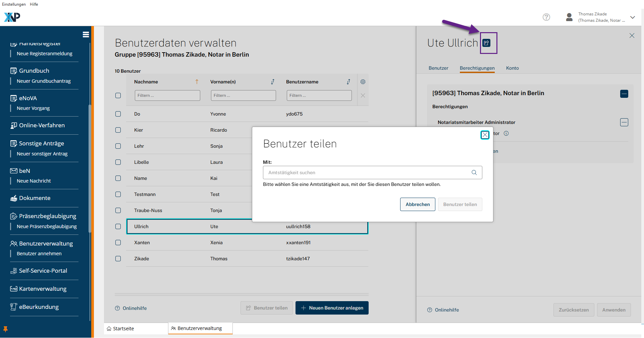The width and height of the screenshot is (644, 338).
Task: Click the share user icon beside Ute Ullrich
Action: tap(486, 43)
